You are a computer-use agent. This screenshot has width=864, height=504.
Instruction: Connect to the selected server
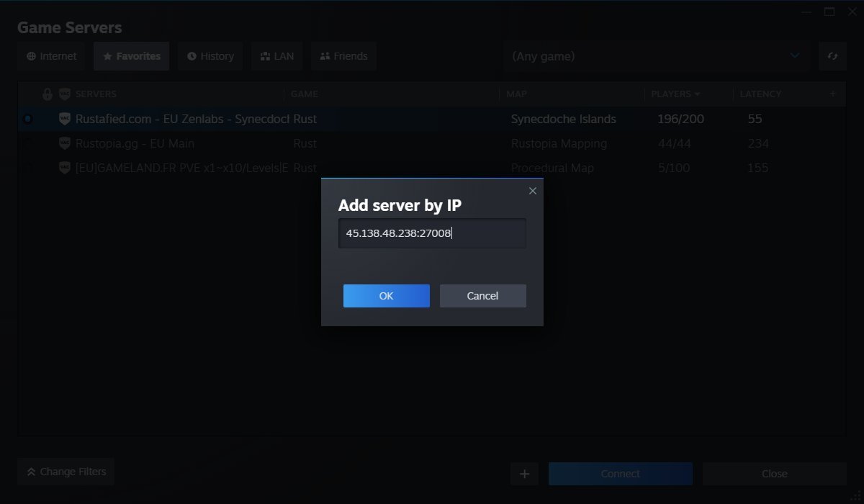tap(621, 474)
